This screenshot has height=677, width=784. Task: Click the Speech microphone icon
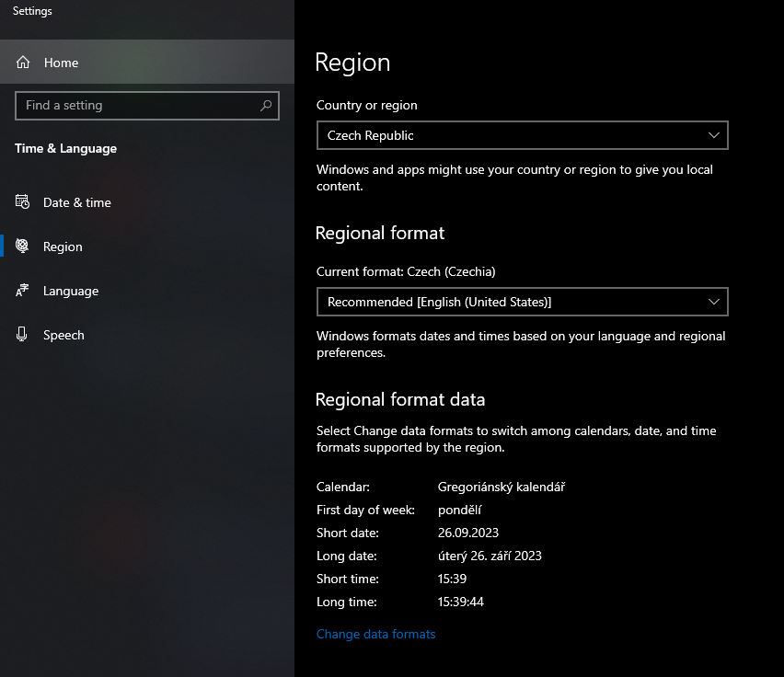click(21, 334)
